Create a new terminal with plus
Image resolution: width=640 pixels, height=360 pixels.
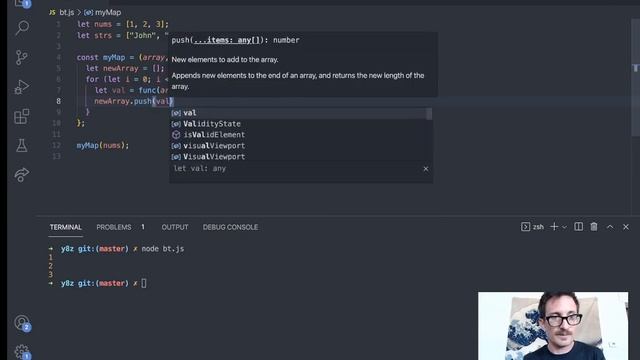[554, 227]
